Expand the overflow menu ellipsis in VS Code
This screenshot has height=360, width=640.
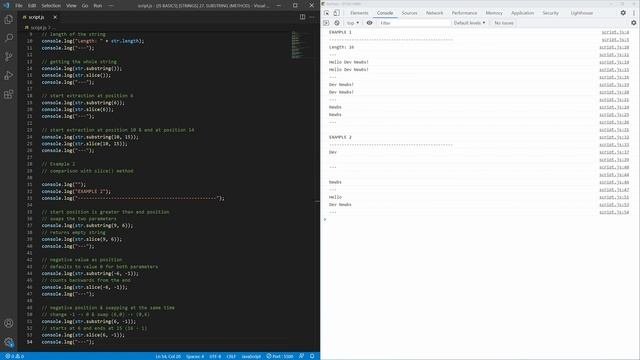[111, 6]
